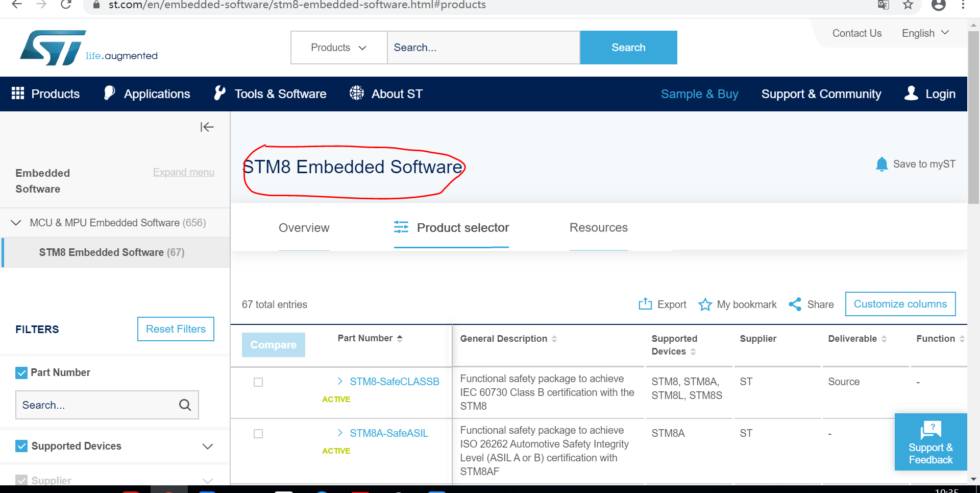Switch to the Overview tab
The height and width of the screenshot is (493, 980).
point(304,228)
